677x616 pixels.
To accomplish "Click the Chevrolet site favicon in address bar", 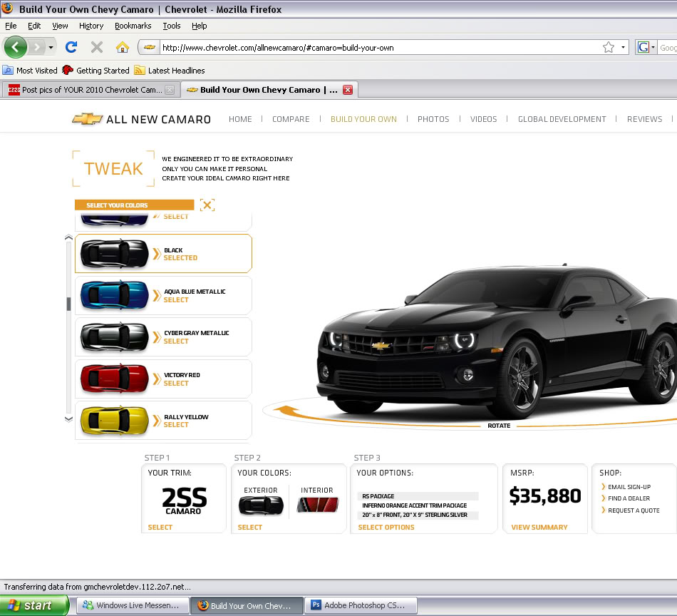I will [x=150, y=48].
